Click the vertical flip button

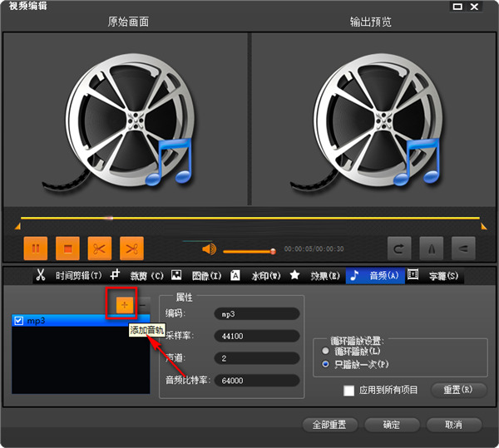click(x=462, y=248)
